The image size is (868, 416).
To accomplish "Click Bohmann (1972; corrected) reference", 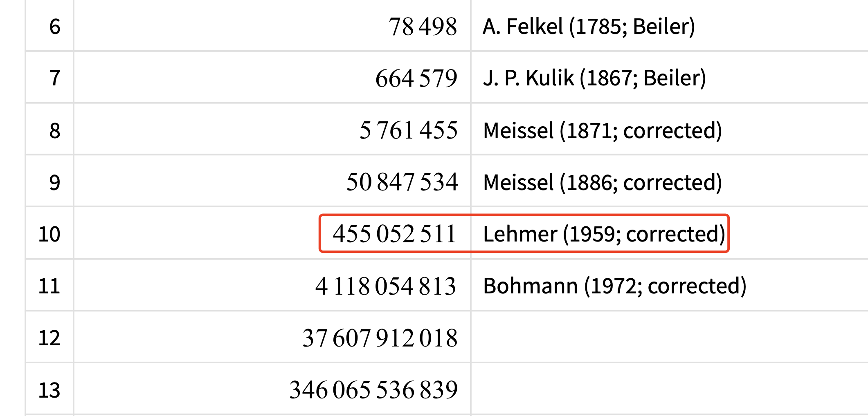I will point(614,286).
